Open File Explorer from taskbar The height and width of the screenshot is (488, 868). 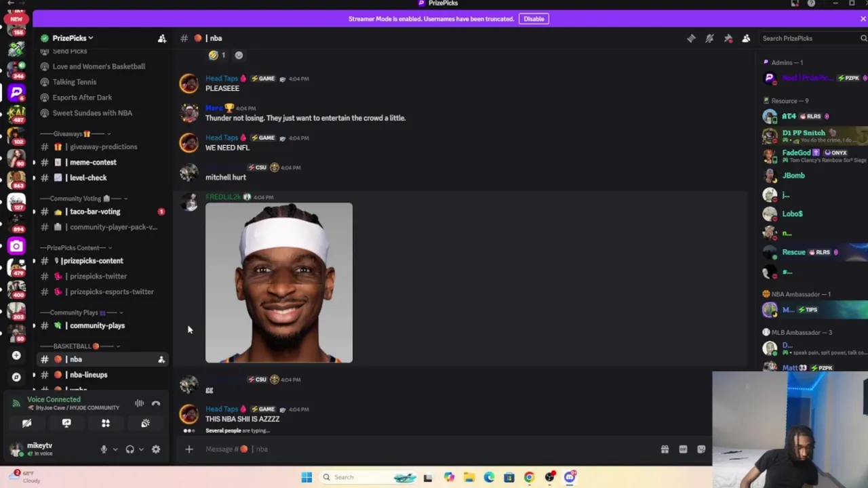click(469, 477)
